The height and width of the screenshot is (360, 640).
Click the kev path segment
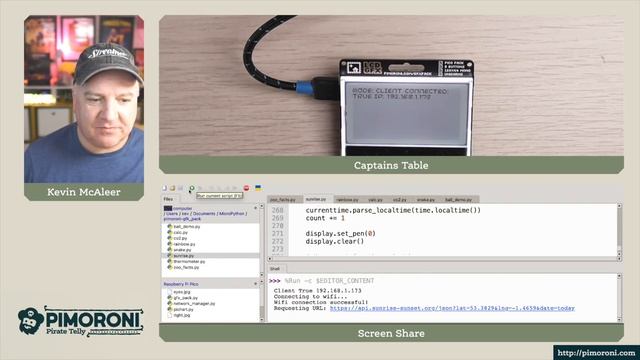pyautogui.click(x=185, y=213)
